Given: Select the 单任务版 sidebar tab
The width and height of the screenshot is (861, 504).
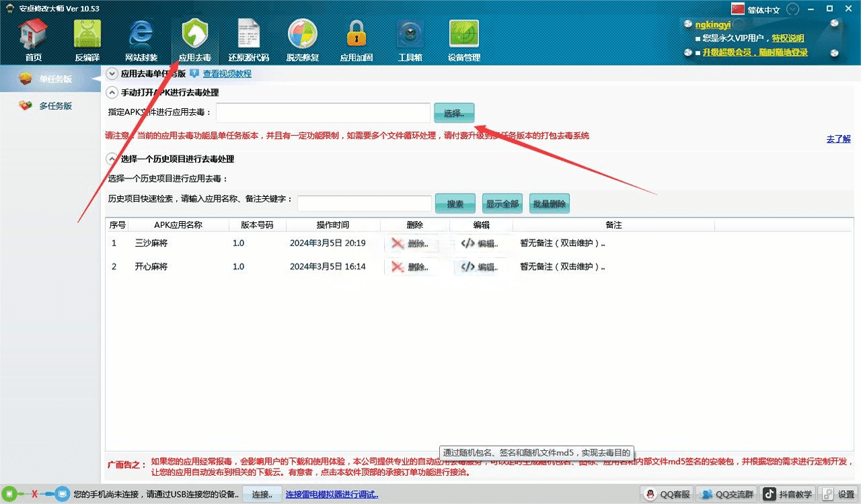Looking at the screenshot, I should tap(55, 79).
